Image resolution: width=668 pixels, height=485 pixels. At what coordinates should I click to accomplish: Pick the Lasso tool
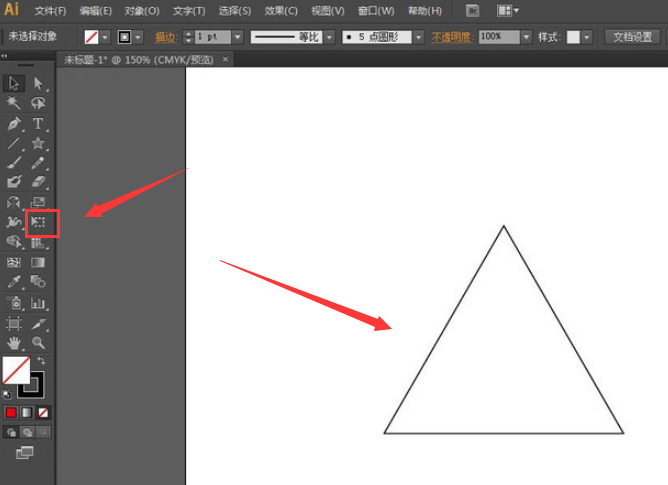38,103
